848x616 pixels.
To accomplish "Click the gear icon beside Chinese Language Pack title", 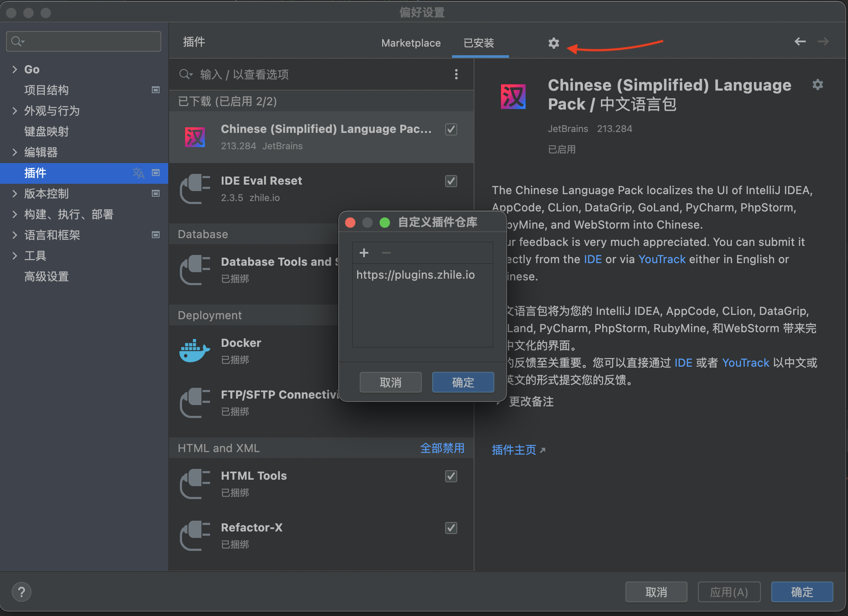I will point(817,85).
